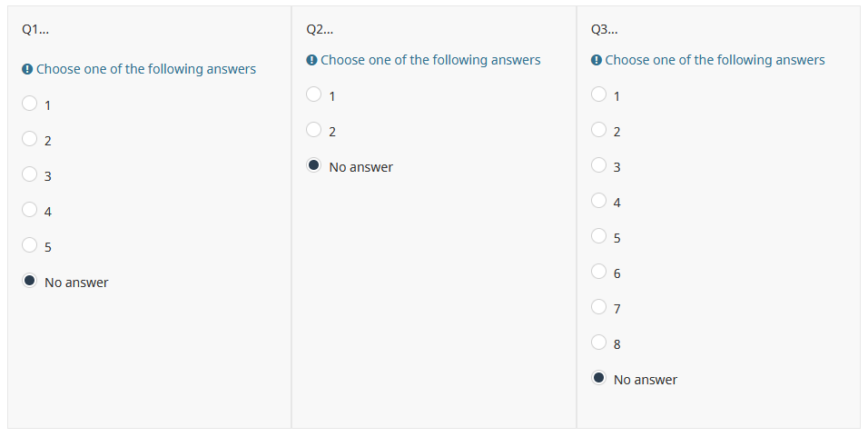868x437 pixels.
Task: Select answer 2 for Q3
Action: 599,130
